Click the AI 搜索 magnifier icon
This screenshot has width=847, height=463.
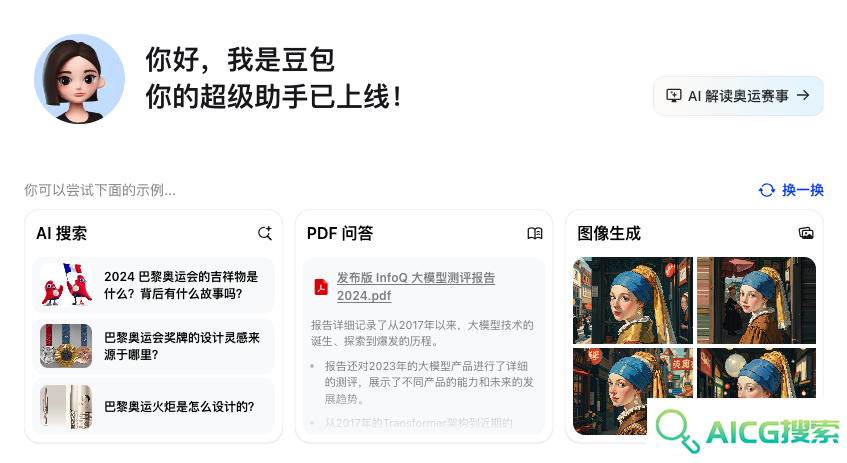265,233
